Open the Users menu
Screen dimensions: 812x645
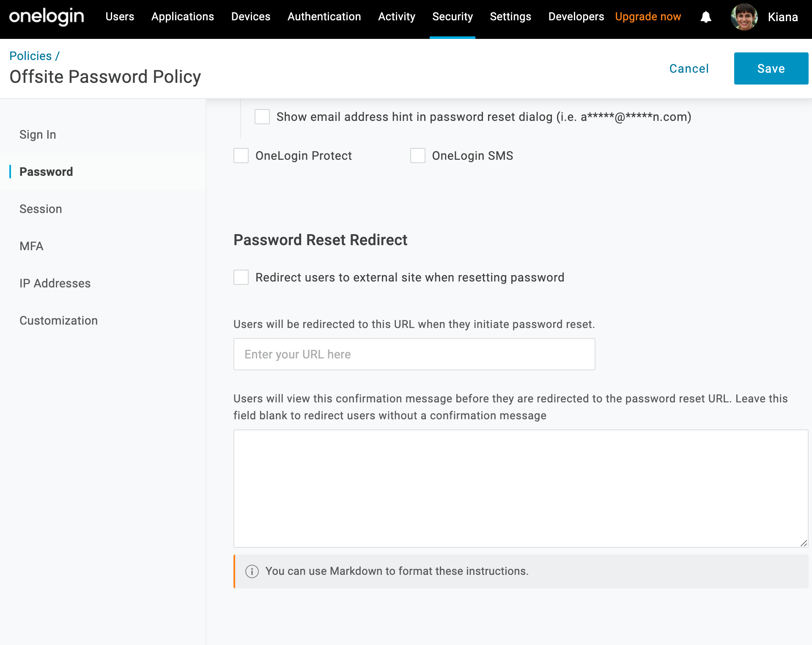[120, 17]
